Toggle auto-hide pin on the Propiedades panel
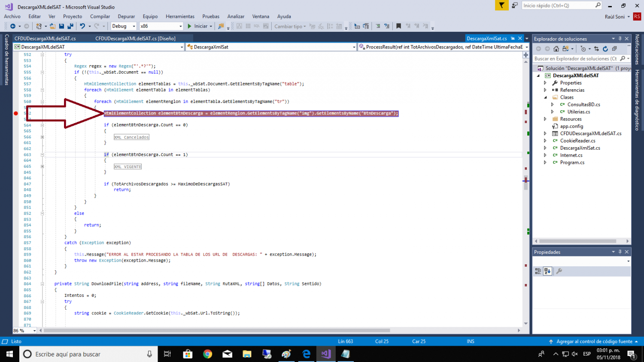This screenshot has width=644, height=362. tap(620, 252)
